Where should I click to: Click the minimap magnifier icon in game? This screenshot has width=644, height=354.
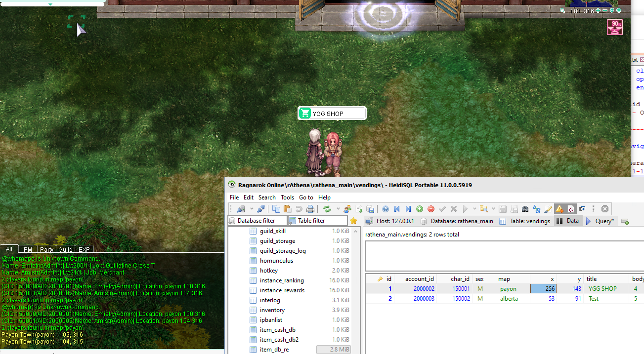pyautogui.click(x=562, y=10)
